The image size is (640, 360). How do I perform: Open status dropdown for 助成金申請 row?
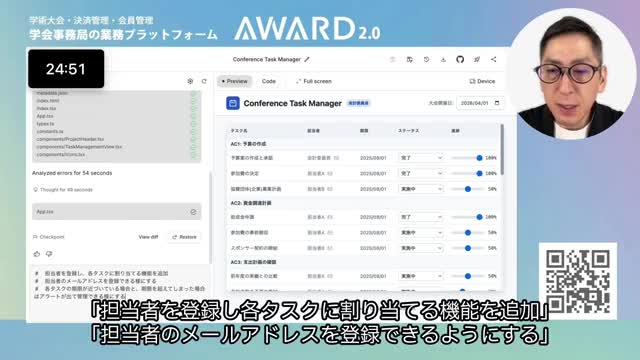(x=421, y=217)
